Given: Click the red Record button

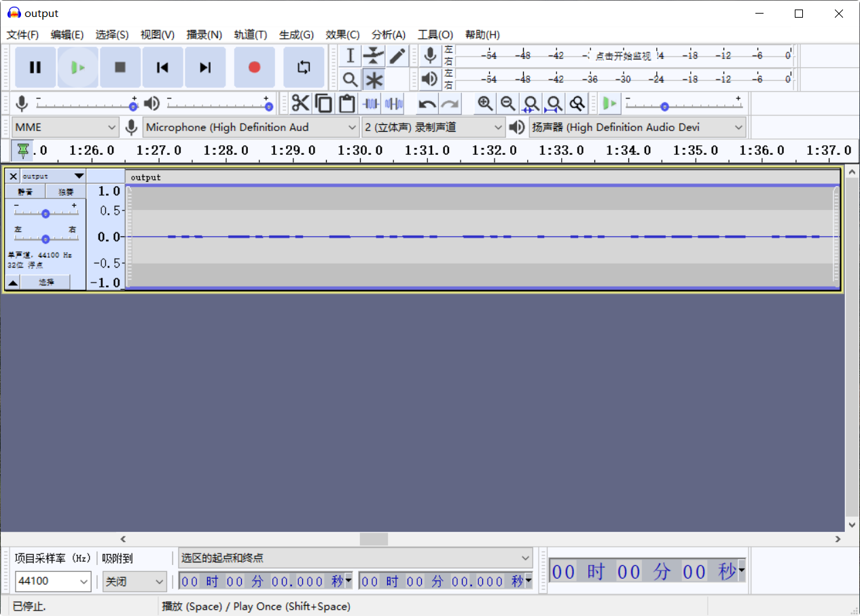Looking at the screenshot, I should coord(254,67).
